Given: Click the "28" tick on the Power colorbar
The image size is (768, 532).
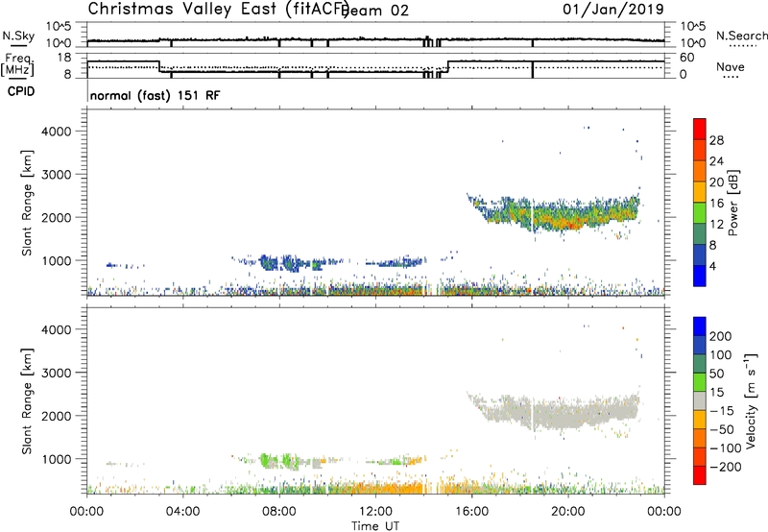Looking at the screenshot, I should [x=716, y=140].
